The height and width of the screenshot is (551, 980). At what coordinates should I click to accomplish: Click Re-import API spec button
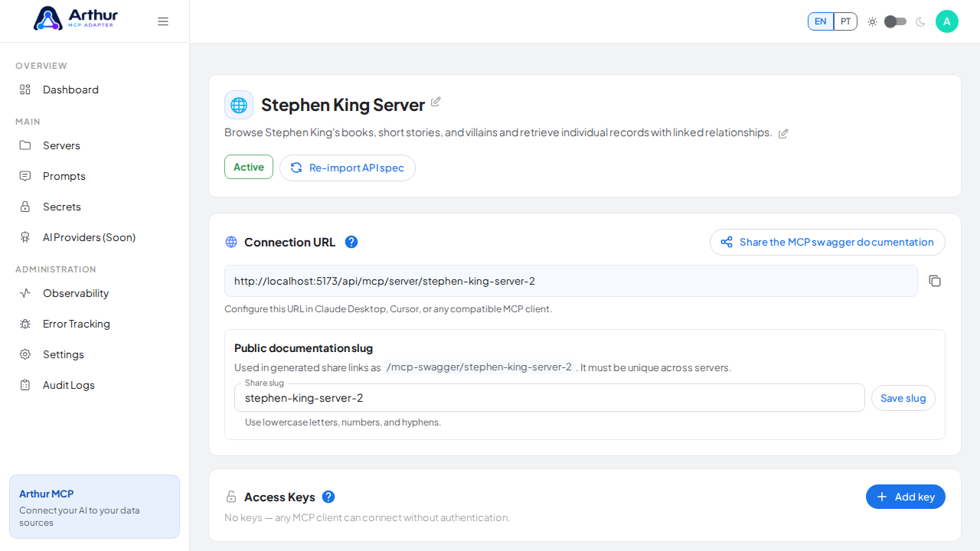tap(348, 168)
